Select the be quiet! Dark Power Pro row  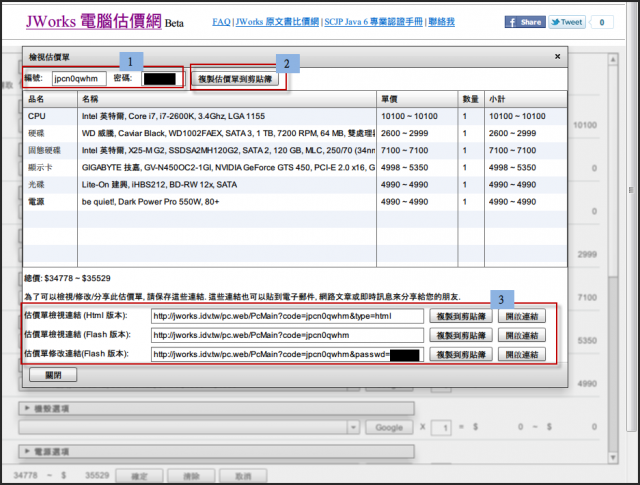click(295, 202)
